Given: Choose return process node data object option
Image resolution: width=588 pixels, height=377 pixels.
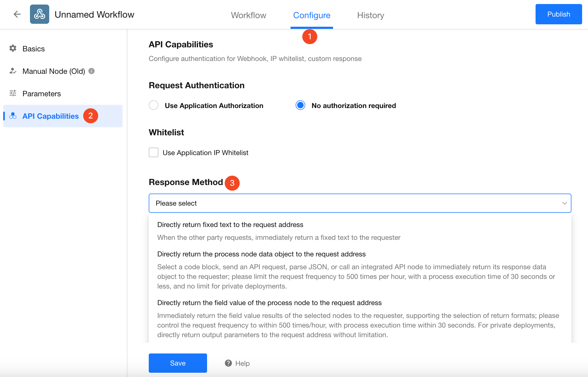Looking at the screenshot, I should [261, 254].
